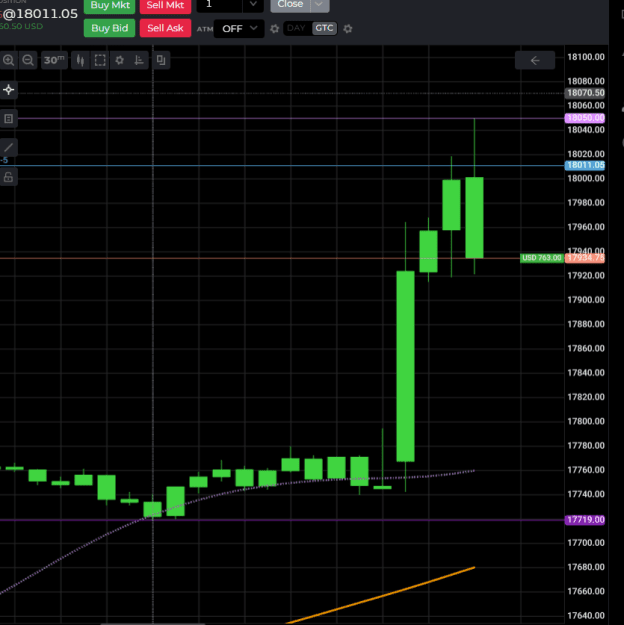
Task: Select the GTC time-in-force option
Action: pos(324,28)
